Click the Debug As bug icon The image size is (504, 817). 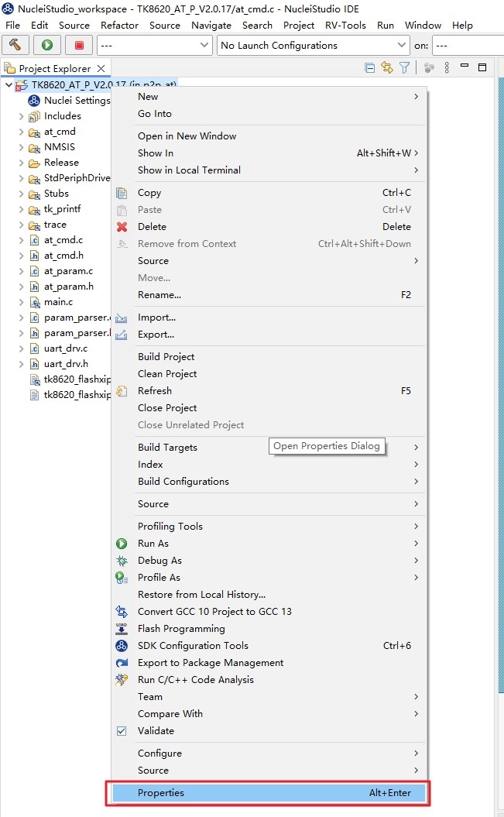122,561
